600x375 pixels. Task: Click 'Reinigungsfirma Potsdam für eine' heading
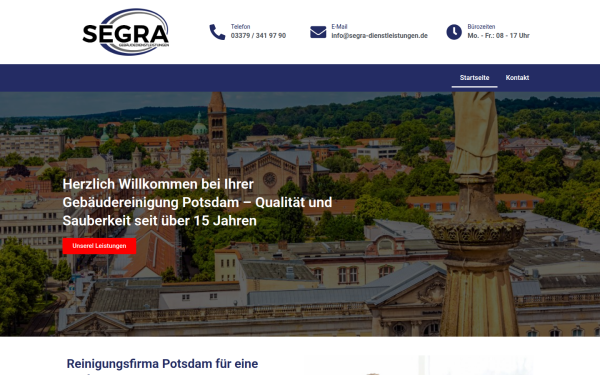coord(162,364)
